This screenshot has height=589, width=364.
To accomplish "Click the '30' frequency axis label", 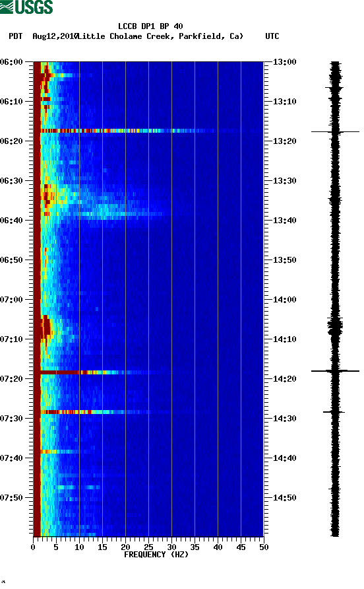I will coord(172,547).
